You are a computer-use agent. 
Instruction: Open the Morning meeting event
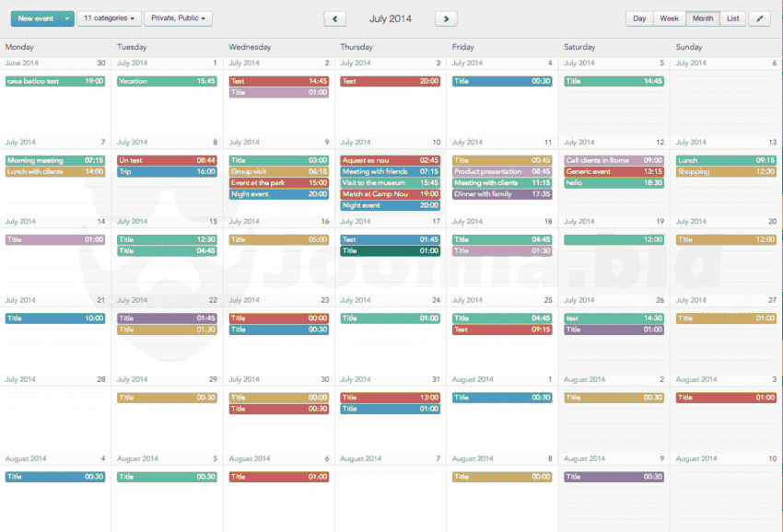[x=54, y=160]
